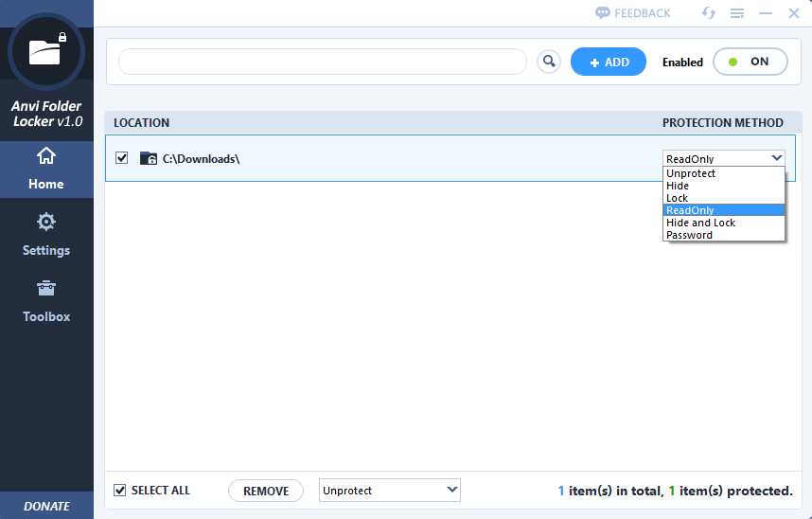Click into the folder path search field
The width and height of the screenshot is (812, 519).
pyautogui.click(x=323, y=62)
